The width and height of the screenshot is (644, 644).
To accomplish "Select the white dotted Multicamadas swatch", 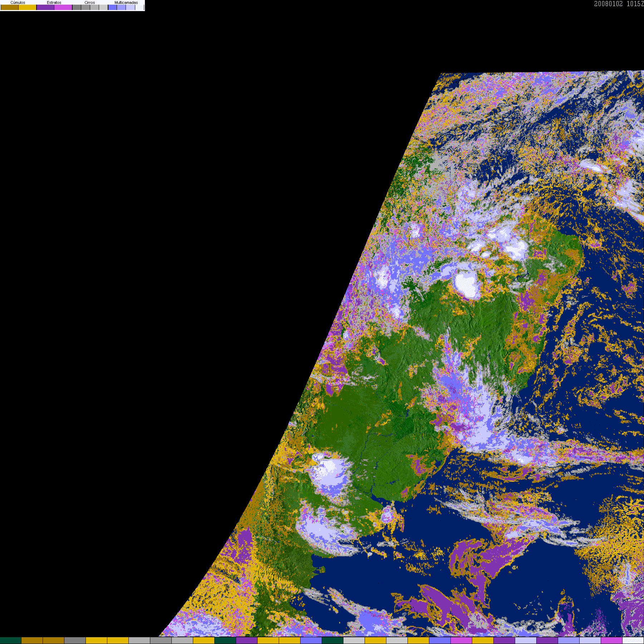I will [140, 7].
